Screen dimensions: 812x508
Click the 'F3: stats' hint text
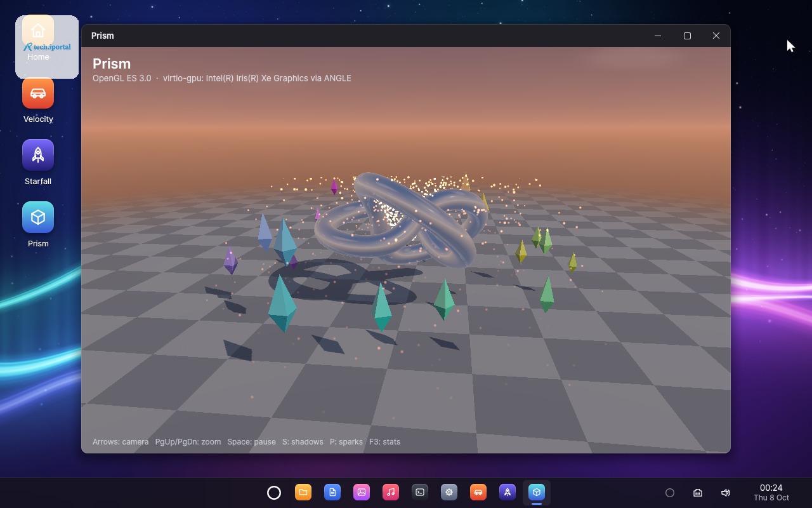click(385, 442)
